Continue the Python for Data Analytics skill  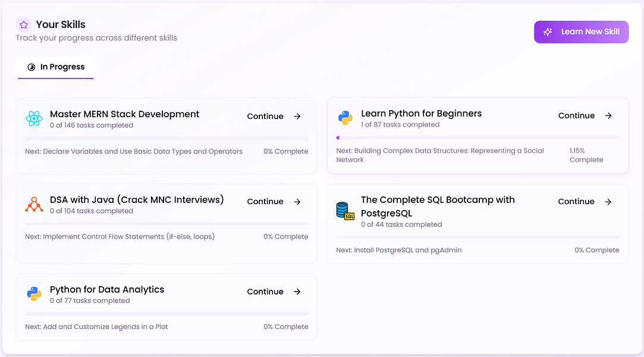[265, 292]
